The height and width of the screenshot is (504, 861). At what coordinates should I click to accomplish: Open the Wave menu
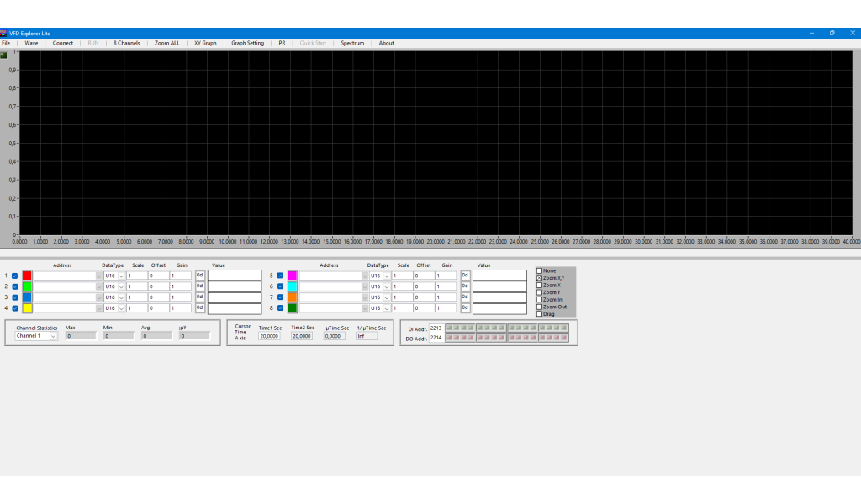(x=31, y=43)
